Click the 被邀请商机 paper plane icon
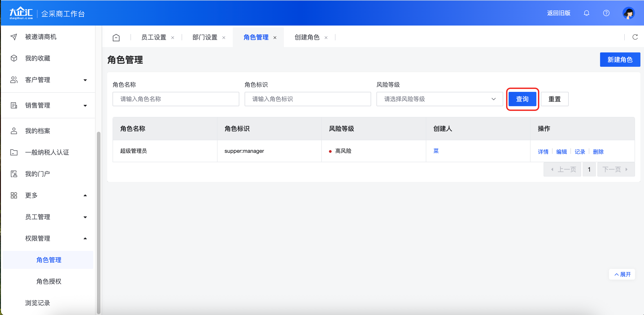Image resolution: width=644 pixels, height=315 pixels. [x=14, y=37]
